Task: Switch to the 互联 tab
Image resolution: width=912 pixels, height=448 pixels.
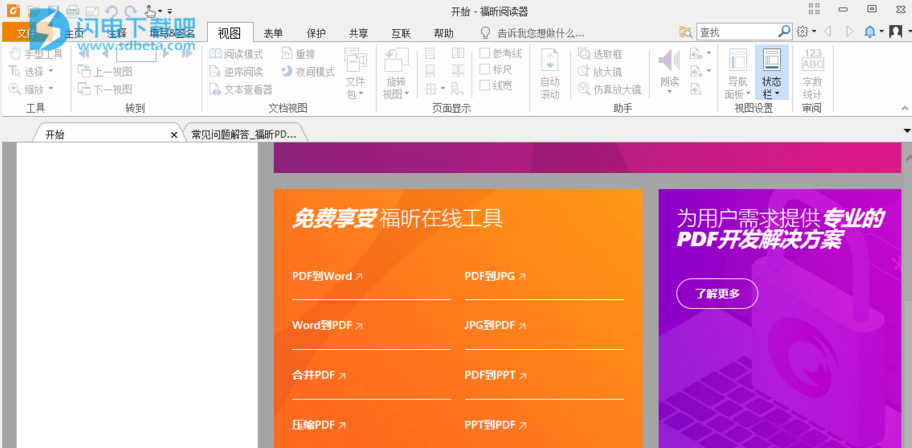Action: pos(401,33)
